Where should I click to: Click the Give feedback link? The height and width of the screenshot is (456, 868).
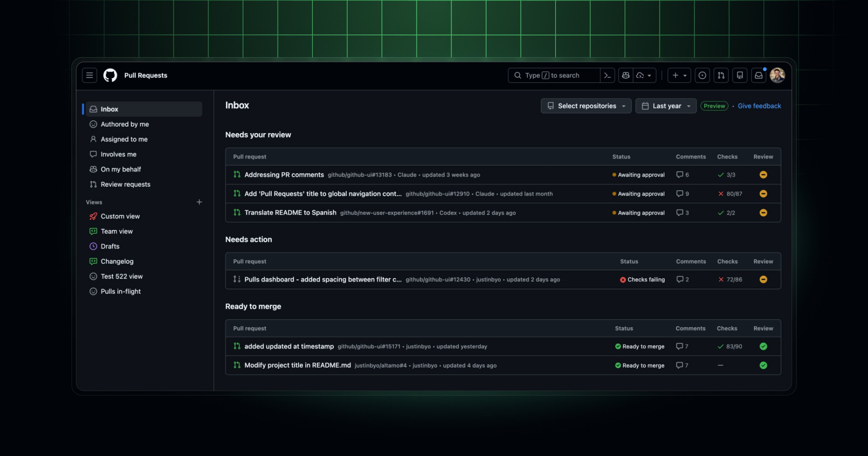point(759,106)
